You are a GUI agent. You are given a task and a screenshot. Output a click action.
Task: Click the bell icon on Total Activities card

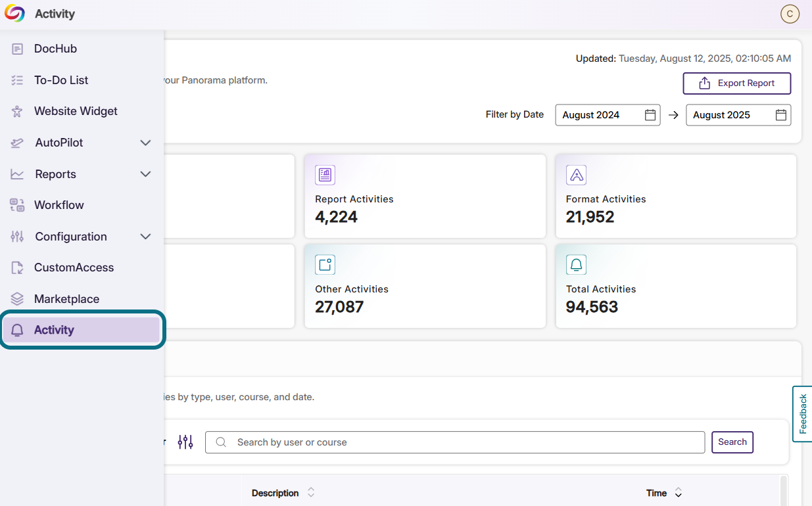pos(576,264)
